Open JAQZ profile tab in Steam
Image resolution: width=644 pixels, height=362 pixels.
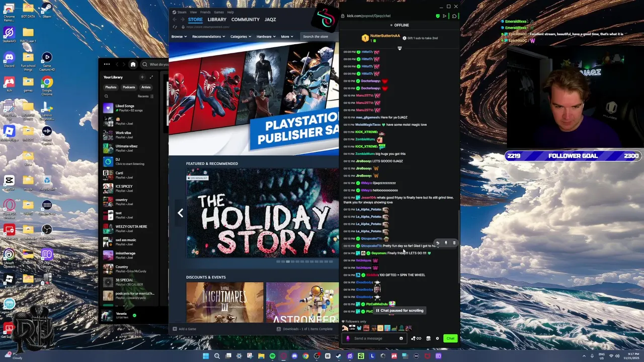(270, 20)
